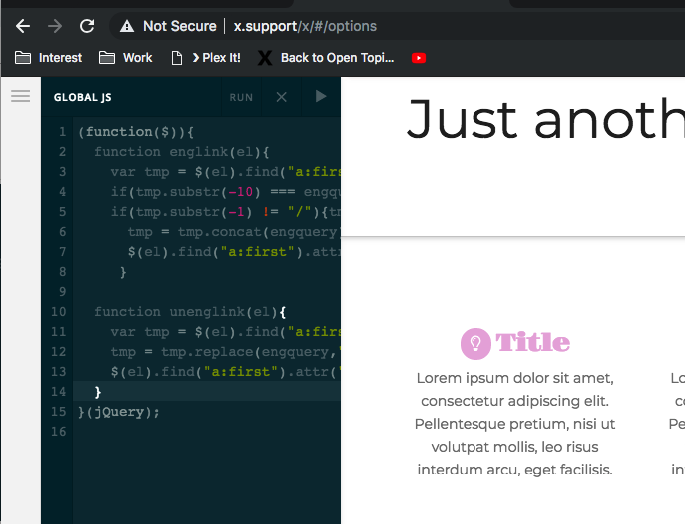Open the YouTube bookmark icon

tap(418, 58)
